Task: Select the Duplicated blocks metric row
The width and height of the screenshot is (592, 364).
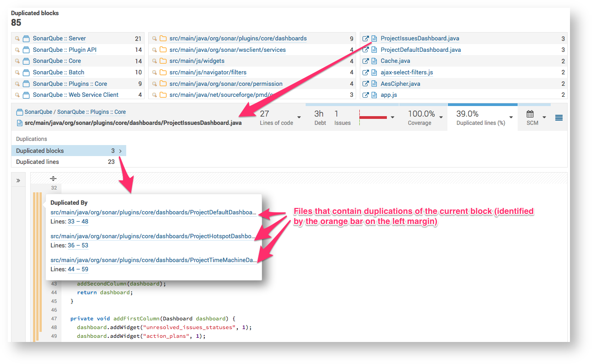Action: tap(69, 151)
